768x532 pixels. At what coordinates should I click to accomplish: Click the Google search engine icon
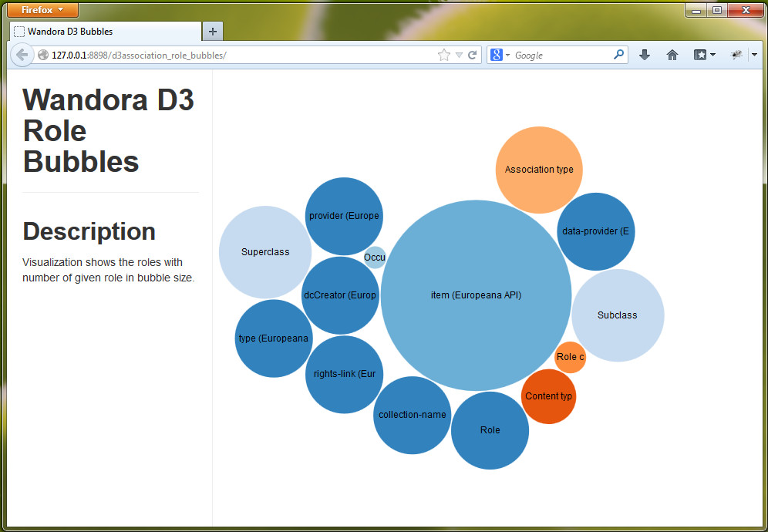coord(497,55)
